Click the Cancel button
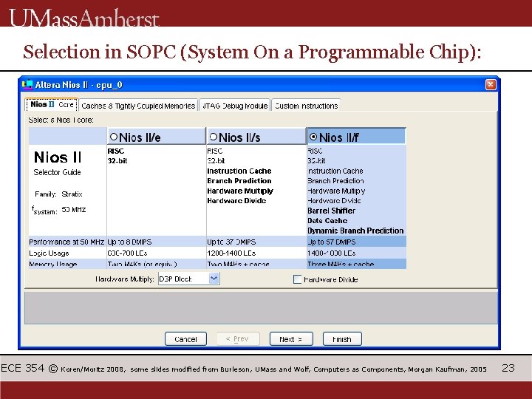Screen dimensions: 532x399 tap(185, 338)
